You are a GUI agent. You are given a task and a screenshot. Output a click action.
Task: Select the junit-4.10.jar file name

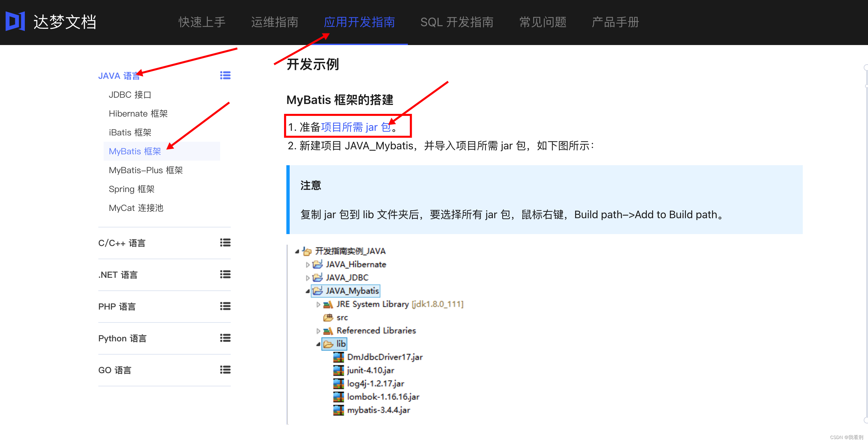(371, 370)
